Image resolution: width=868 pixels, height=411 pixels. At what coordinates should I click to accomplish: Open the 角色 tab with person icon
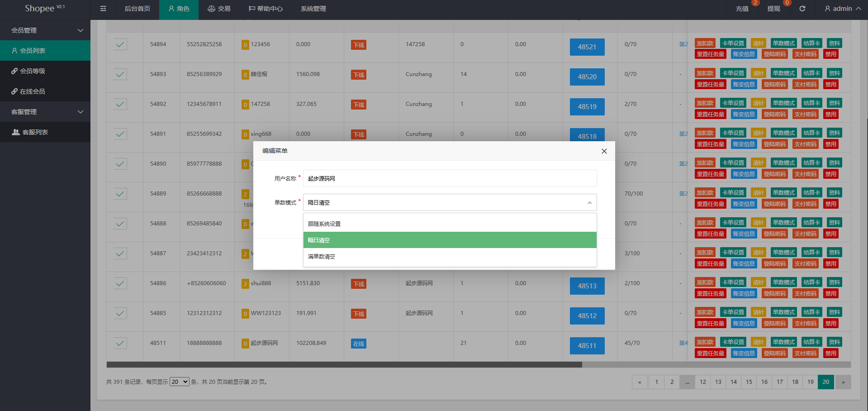[x=179, y=9]
